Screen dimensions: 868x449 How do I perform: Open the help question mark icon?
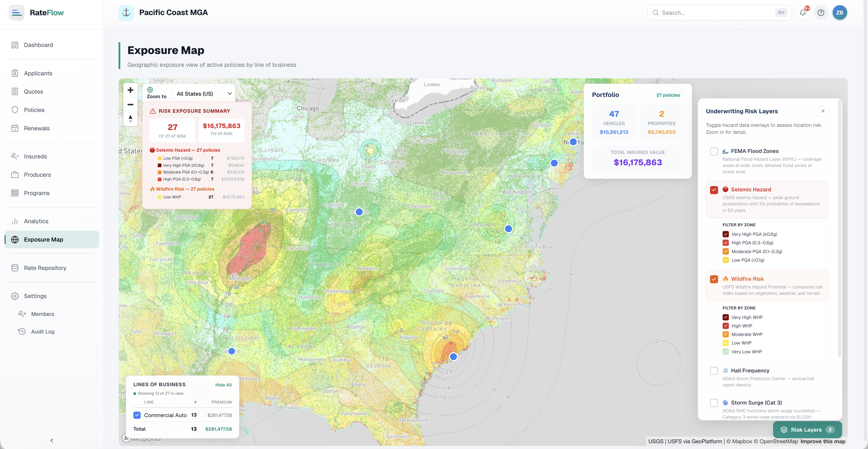tap(821, 13)
